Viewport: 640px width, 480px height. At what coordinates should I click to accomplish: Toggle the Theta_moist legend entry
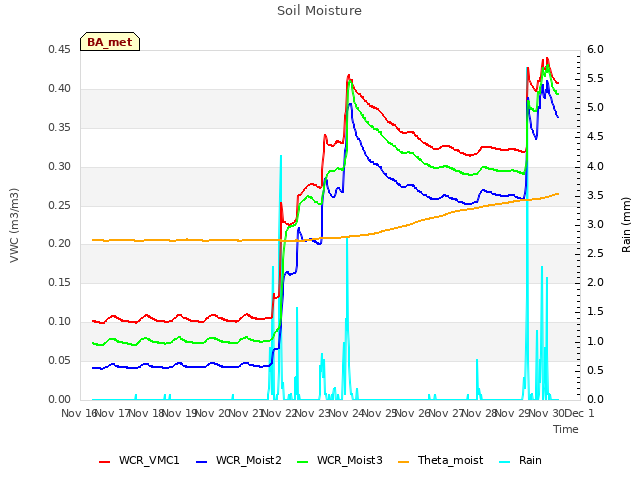point(440,460)
